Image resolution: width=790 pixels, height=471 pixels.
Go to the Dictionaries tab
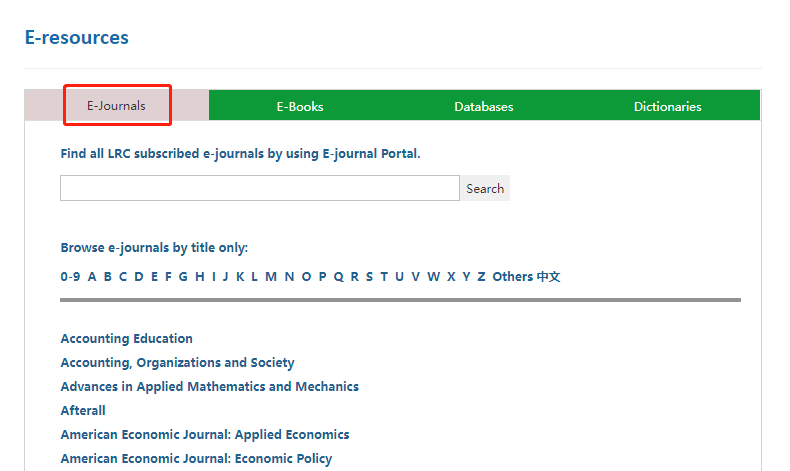[667, 106]
